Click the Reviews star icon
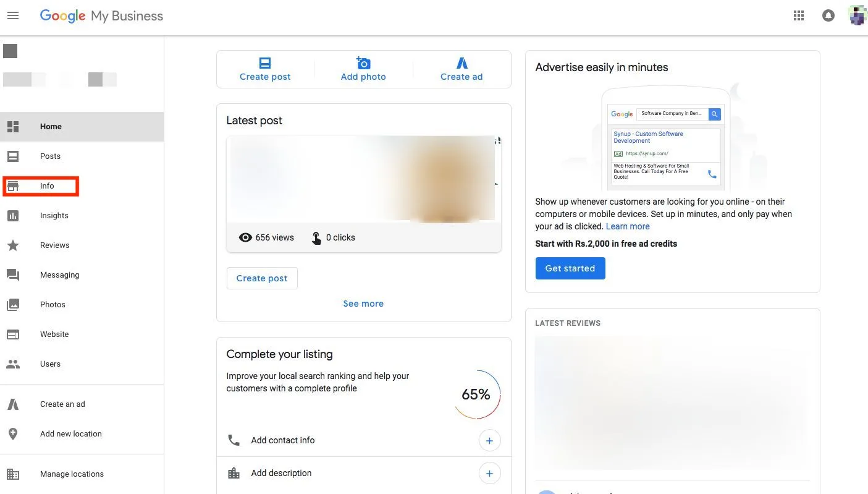Viewport: 868px width, 494px height. 13,245
